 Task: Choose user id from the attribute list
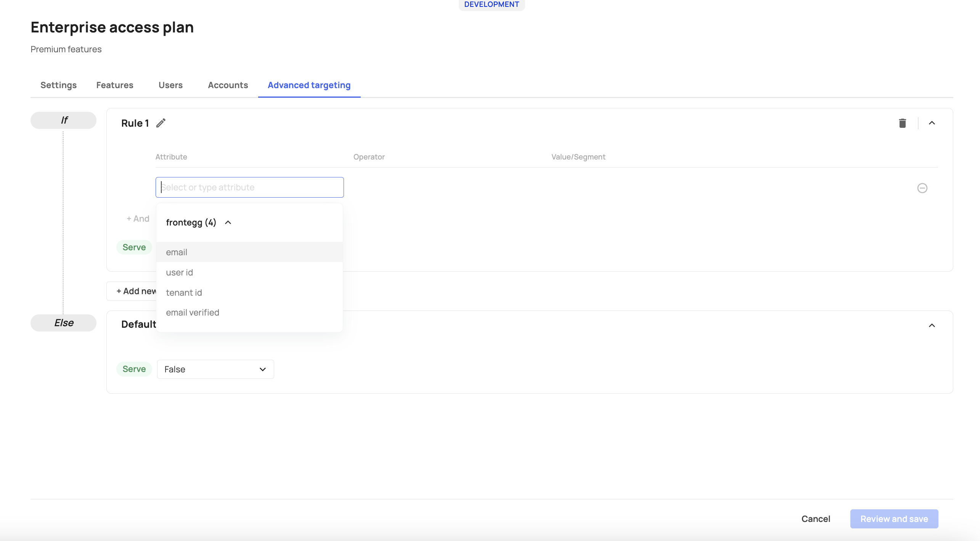[179, 272]
